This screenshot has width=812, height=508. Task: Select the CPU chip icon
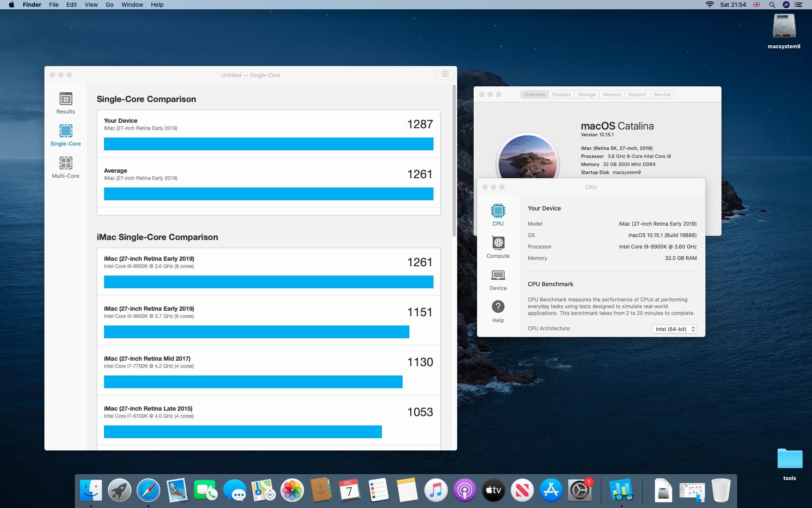[x=498, y=211]
